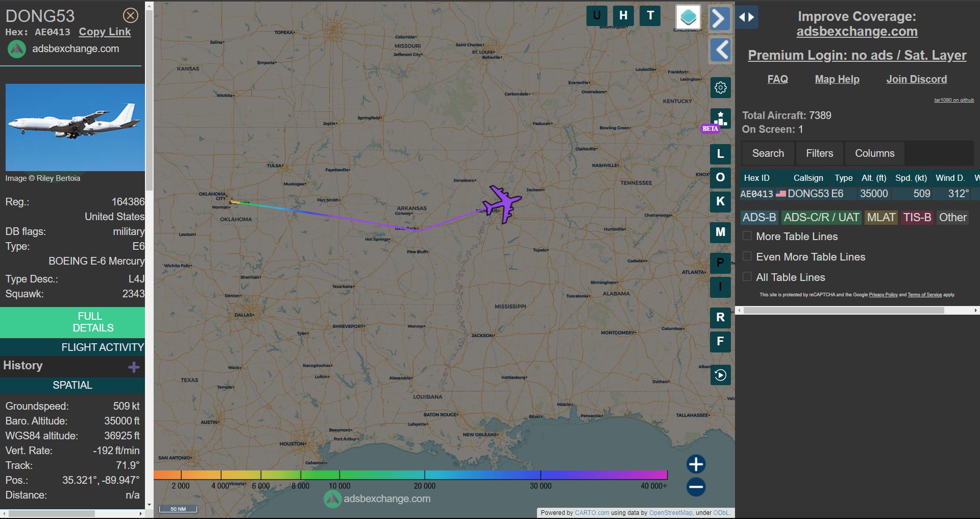Toggle ADS-B source filter
Image resolution: width=980 pixels, height=519 pixels.
coord(759,218)
